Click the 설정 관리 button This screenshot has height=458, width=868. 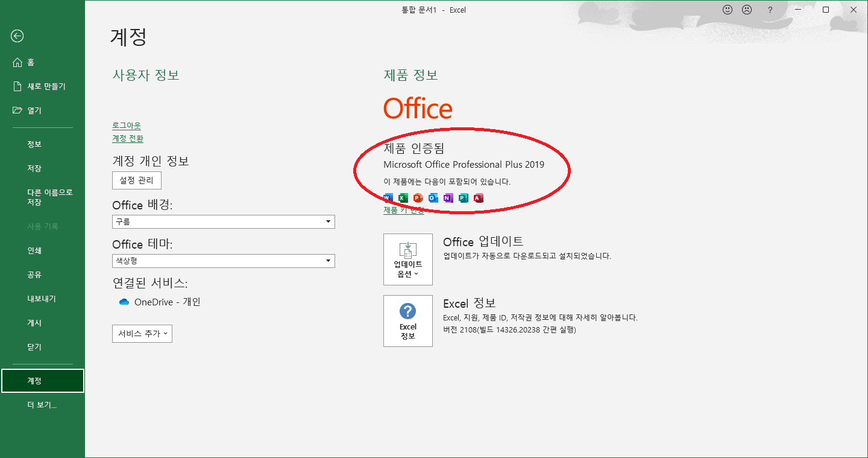pos(137,180)
